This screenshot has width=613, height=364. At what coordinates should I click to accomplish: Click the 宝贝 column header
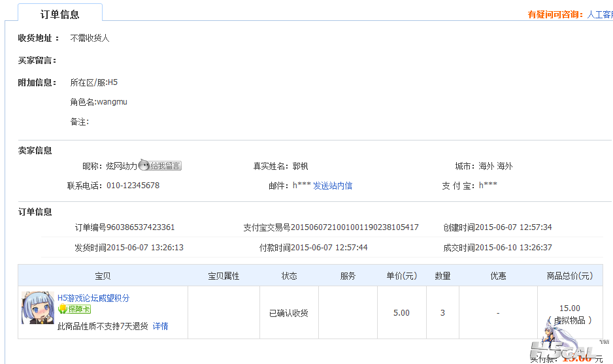tap(103, 276)
